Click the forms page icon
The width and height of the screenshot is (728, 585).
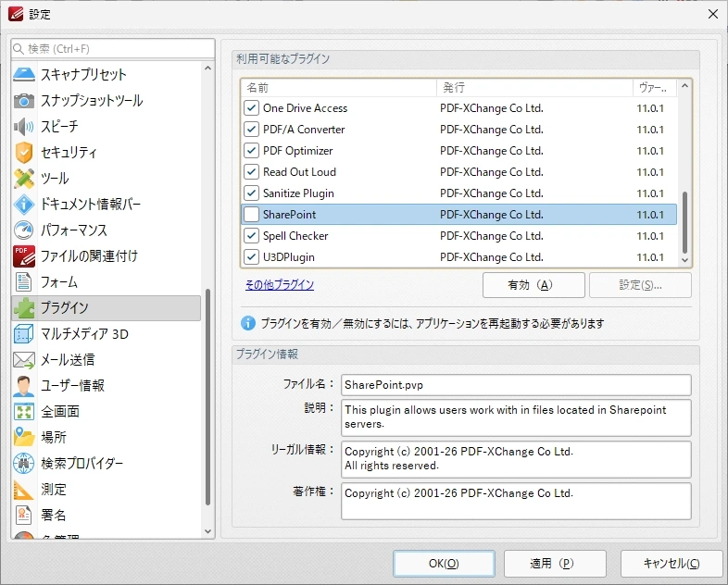tap(24, 282)
